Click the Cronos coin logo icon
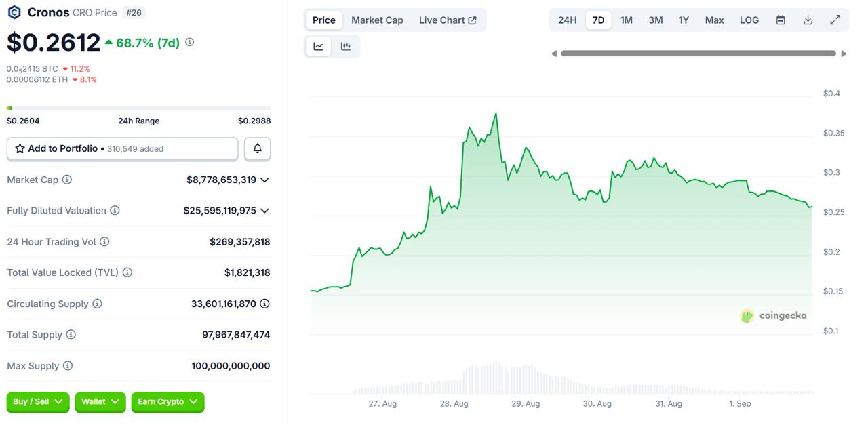The image size is (868, 425). coord(14,12)
